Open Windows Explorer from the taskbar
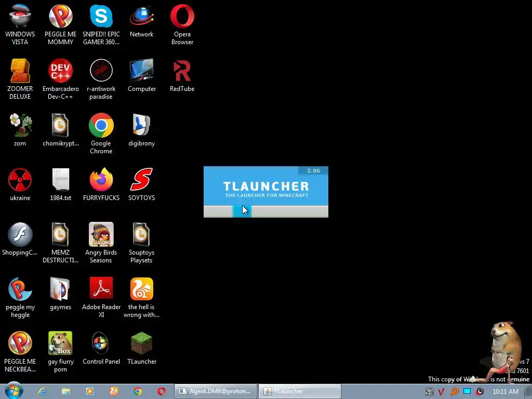The height and width of the screenshot is (399, 532). 66,391
